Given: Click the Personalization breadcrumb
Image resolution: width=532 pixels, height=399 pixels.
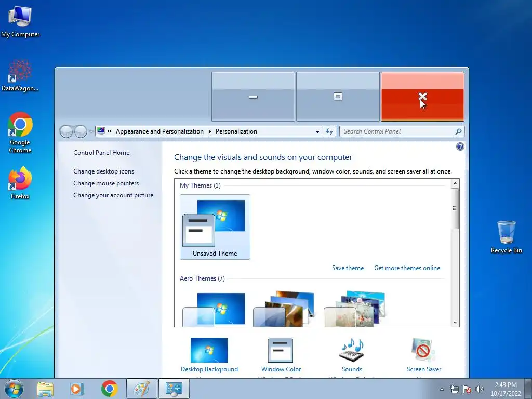Looking at the screenshot, I should click(236, 131).
